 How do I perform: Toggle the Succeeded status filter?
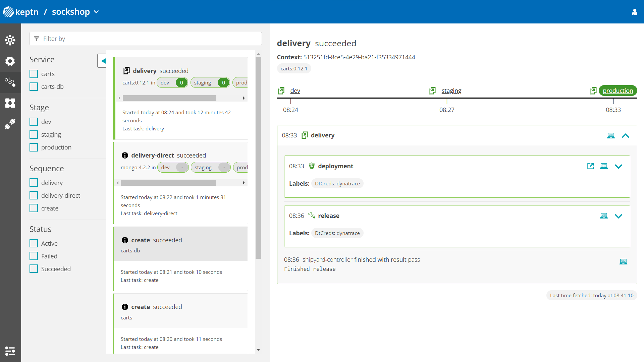(x=34, y=269)
